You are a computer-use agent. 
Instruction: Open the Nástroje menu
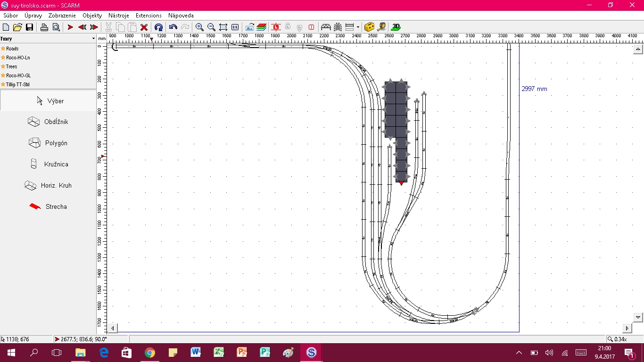click(x=118, y=16)
